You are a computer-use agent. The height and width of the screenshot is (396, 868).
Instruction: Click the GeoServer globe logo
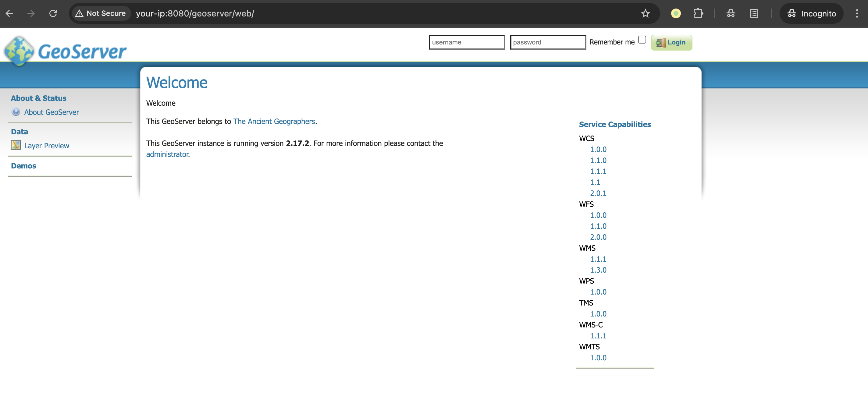point(19,51)
